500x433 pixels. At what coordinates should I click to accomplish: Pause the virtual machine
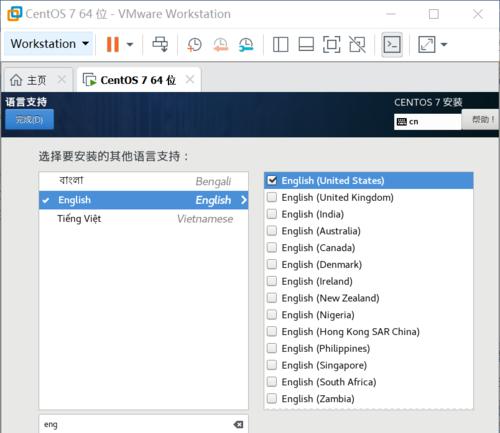point(113,44)
